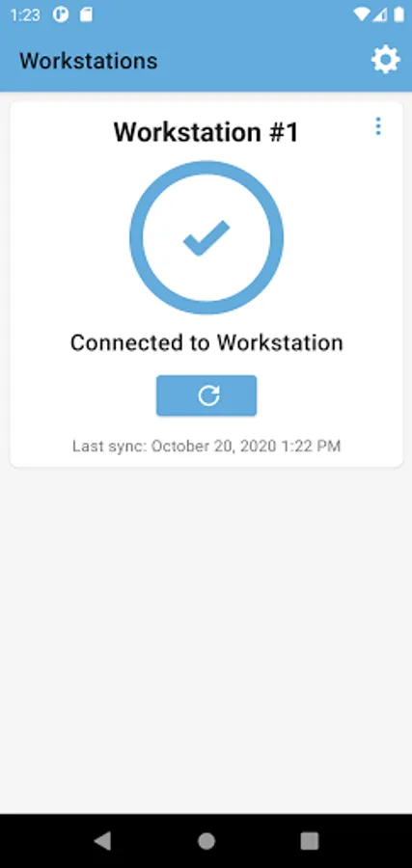
Task: Open Workstation #1 three-dot overflow menu
Action: [x=378, y=126]
